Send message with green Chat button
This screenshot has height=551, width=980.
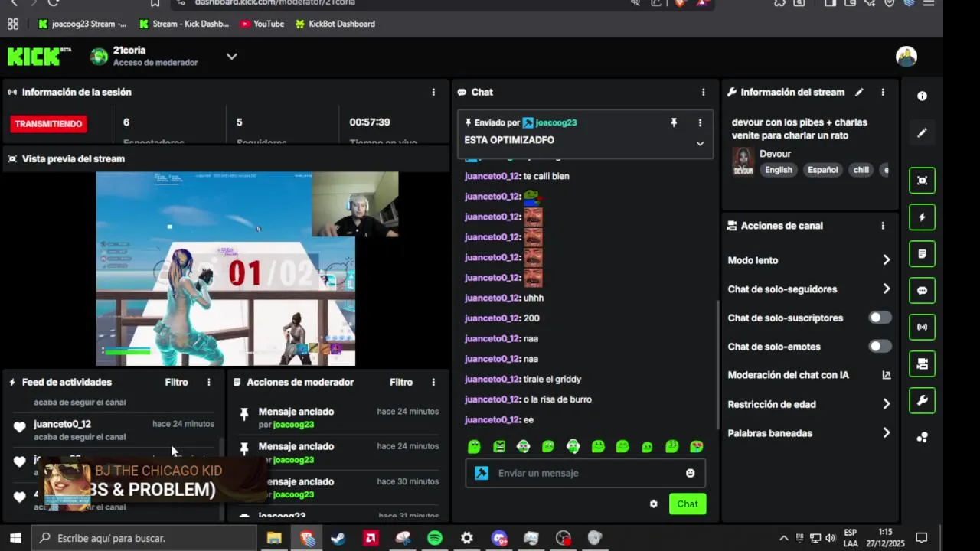coord(687,504)
